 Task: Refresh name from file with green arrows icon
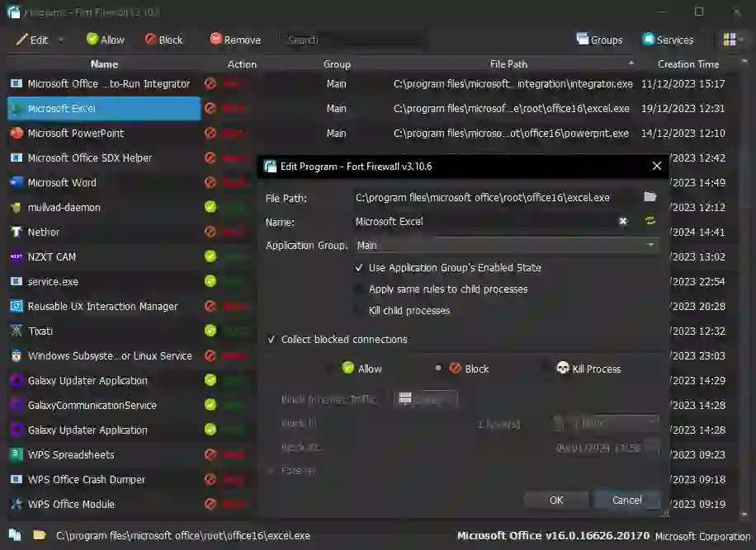pos(650,221)
